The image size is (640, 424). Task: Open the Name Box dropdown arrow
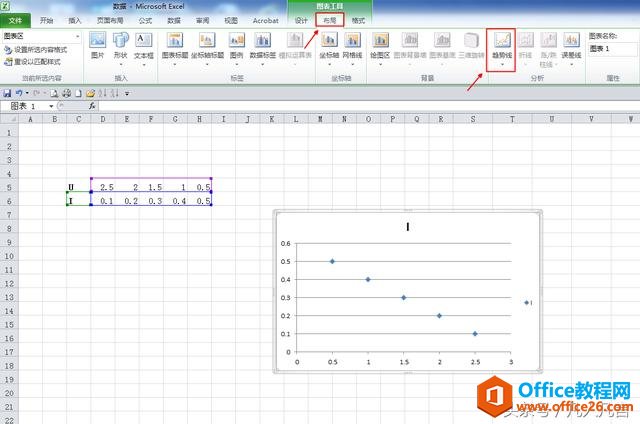point(51,106)
